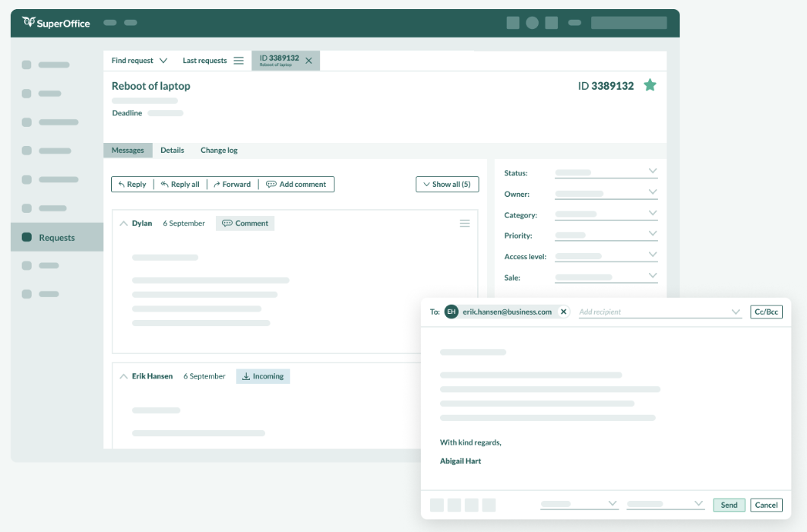Click the Last requests label
The width and height of the screenshot is (807, 532).
(x=205, y=61)
